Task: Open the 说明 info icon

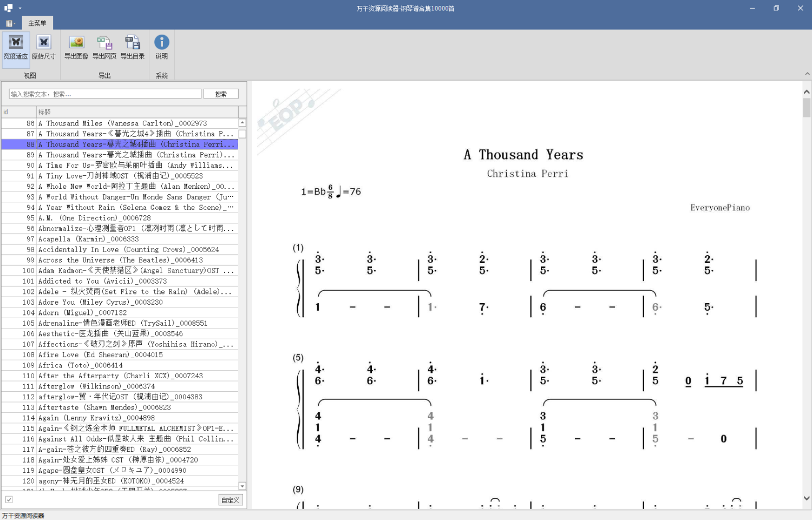Action: click(x=162, y=48)
